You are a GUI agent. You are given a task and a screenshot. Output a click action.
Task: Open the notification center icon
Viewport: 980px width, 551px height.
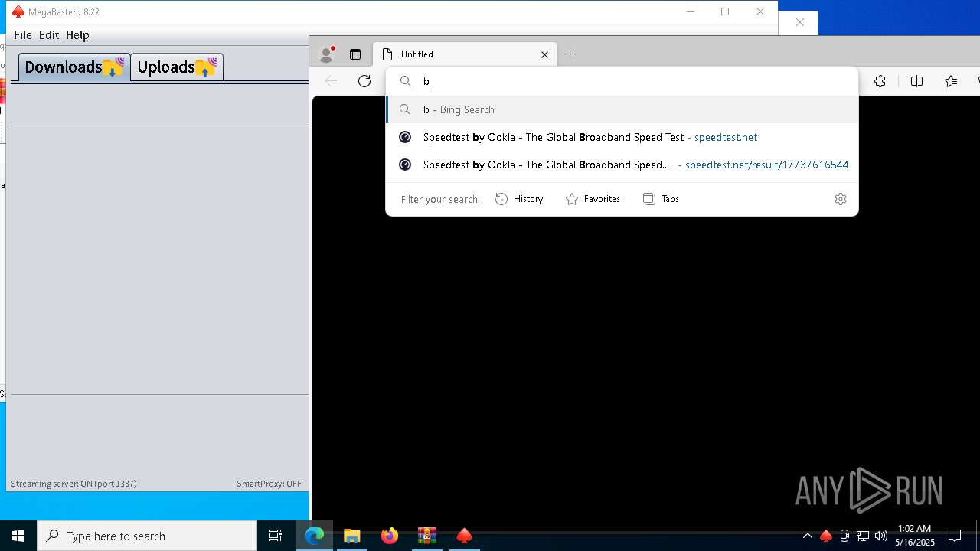pos(955,536)
